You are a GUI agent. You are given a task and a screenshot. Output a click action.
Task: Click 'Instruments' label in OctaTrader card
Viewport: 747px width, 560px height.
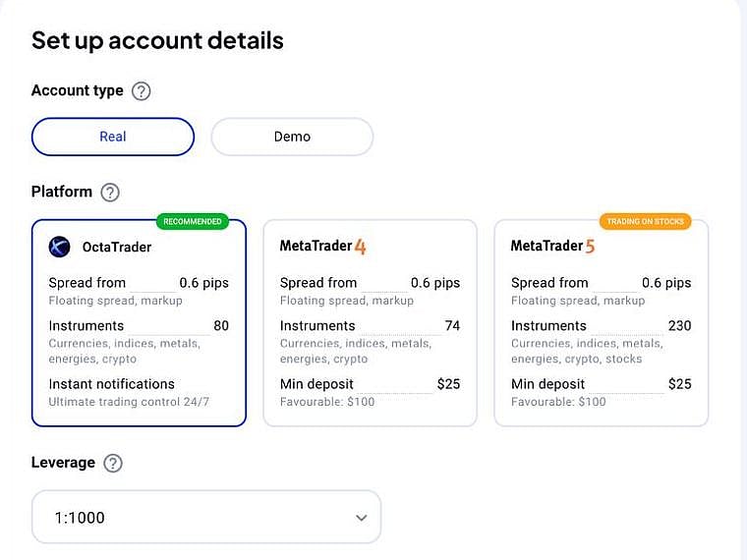click(x=86, y=326)
